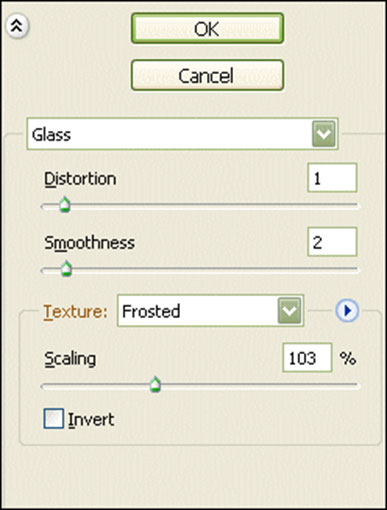The height and width of the screenshot is (510, 387).
Task: Click the Distortion slider handle
Action: point(65,204)
